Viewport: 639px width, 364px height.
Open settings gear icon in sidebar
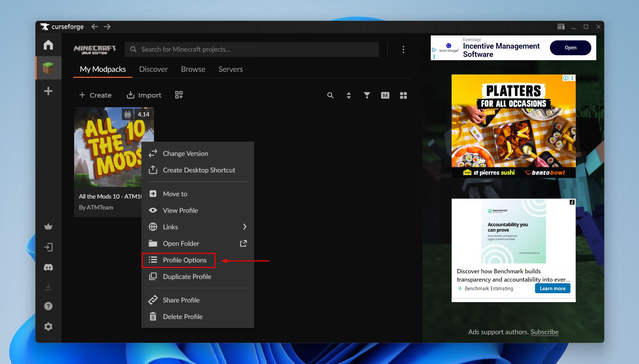coord(48,327)
